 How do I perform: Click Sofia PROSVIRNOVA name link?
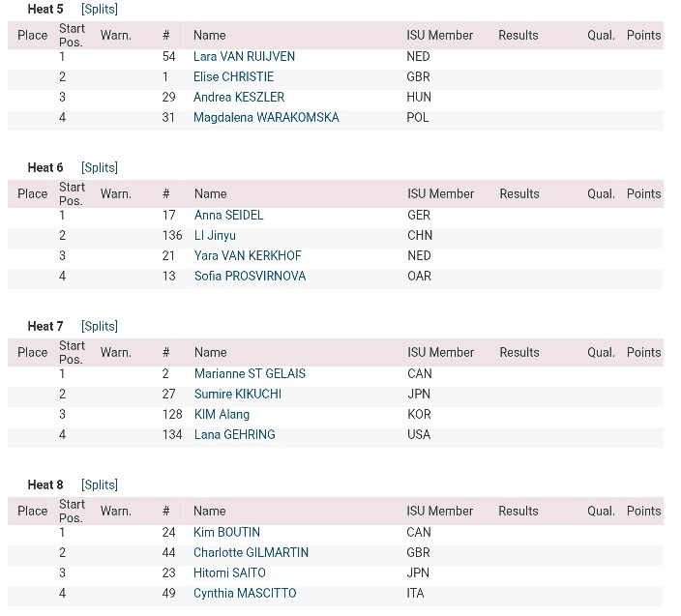tap(251, 276)
